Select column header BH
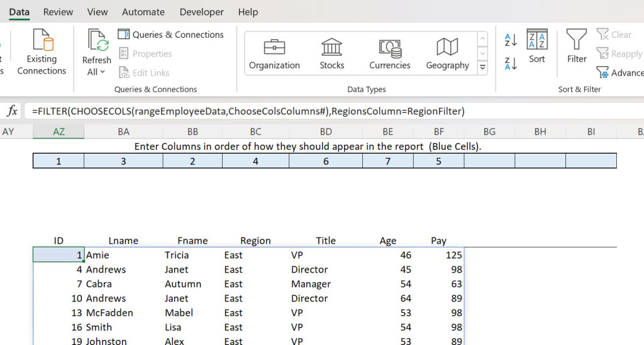 pos(540,132)
